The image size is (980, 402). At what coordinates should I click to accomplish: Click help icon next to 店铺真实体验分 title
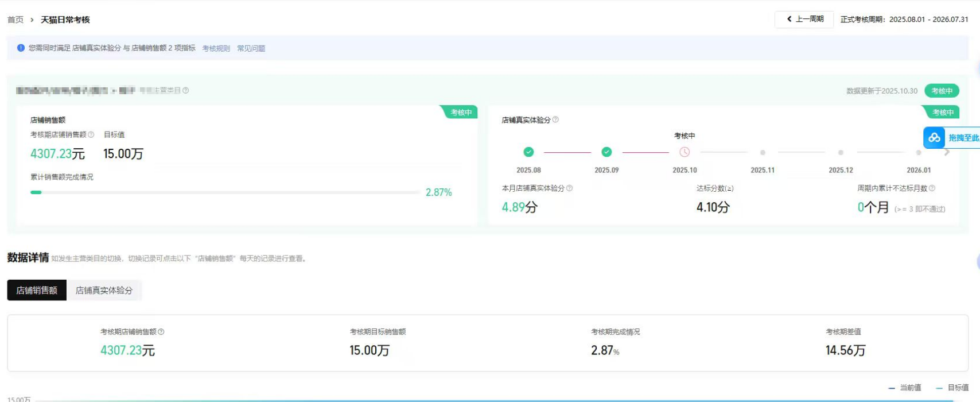(x=555, y=120)
